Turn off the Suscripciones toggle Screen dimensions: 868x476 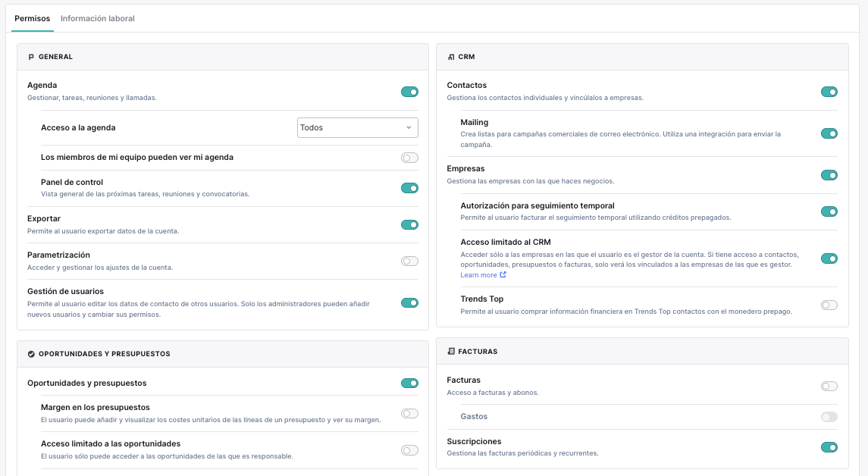click(x=829, y=447)
